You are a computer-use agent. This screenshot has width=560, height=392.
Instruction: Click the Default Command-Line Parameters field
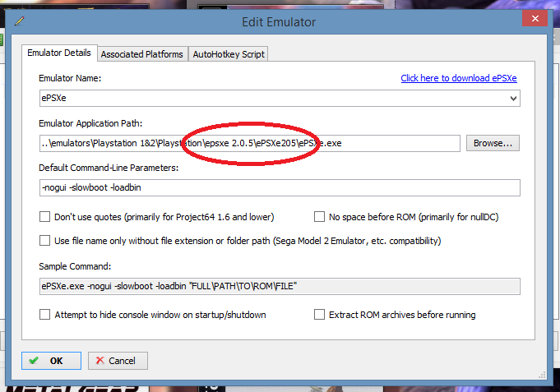(280, 188)
